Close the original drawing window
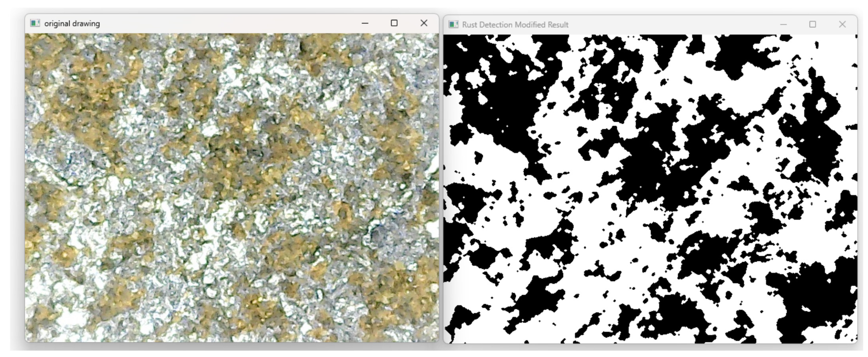The height and width of the screenshot is (357, 868). 424,23
